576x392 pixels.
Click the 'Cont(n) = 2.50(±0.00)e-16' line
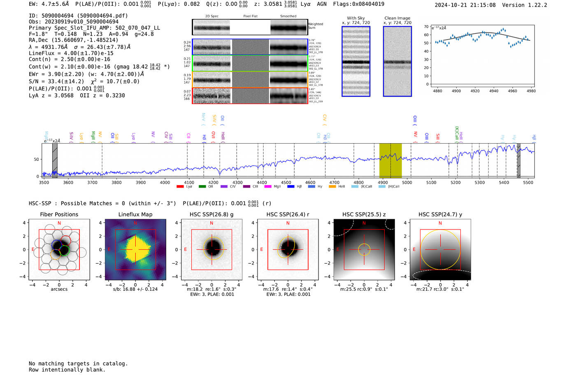coord(70,59)
